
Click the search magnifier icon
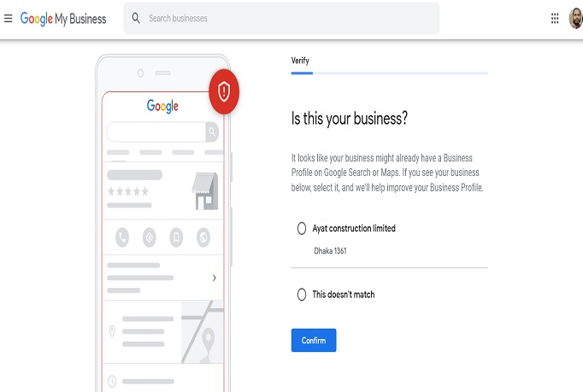tap(136, 18)
